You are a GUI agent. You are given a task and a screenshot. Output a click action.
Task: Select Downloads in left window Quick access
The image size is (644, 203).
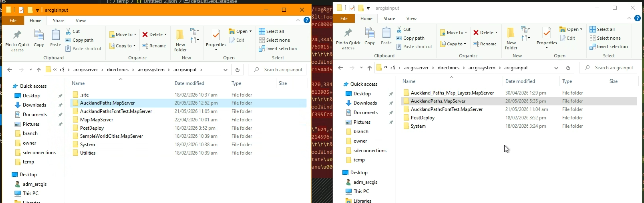34,105
